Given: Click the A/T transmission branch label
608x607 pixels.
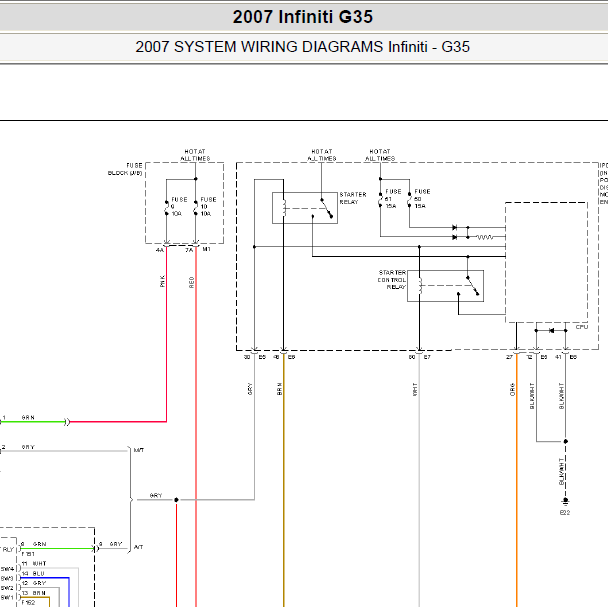Looking at the screenshot, I should coord(138,547).
